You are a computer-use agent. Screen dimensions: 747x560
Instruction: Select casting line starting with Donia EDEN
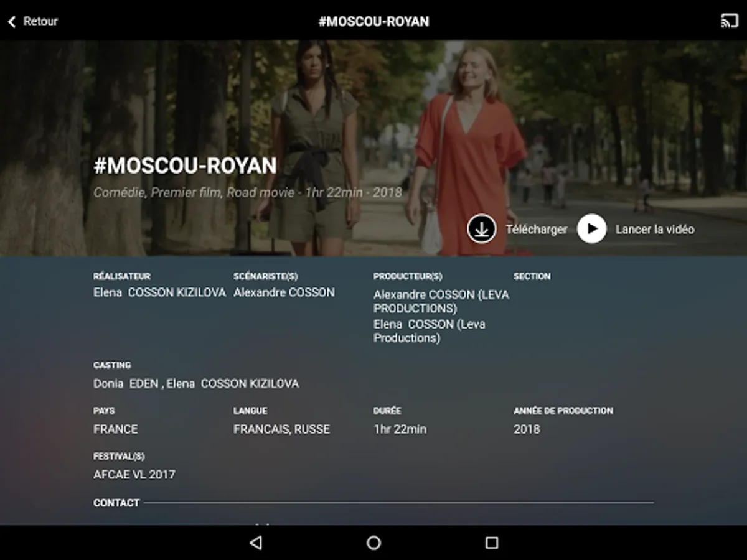[x=196, y=384]
